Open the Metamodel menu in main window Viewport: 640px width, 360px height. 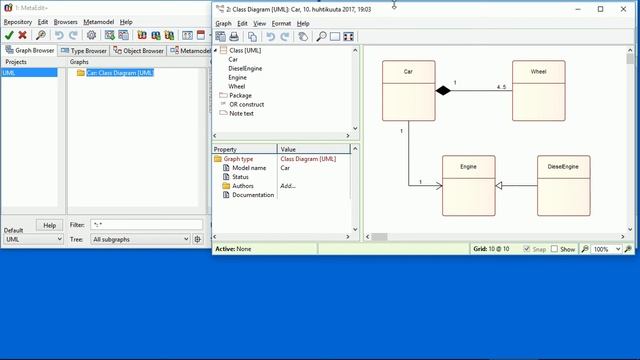pos(98,22)
